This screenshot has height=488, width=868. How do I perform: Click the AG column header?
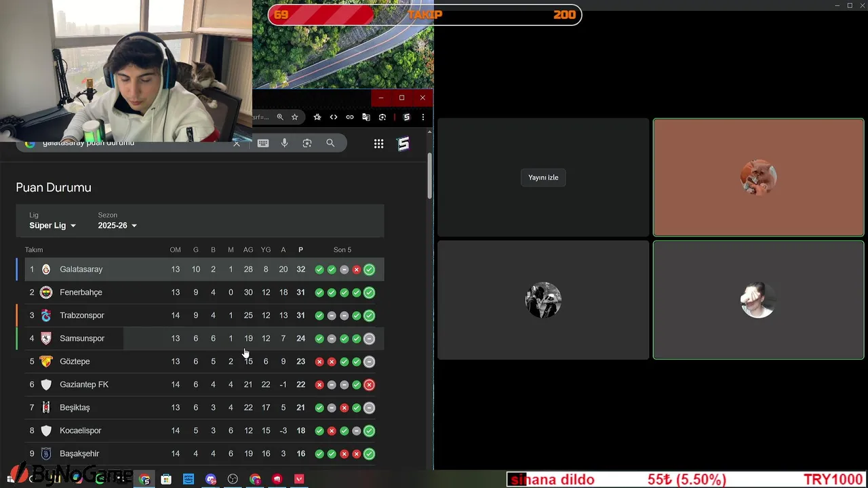click(x=248, y=250)
